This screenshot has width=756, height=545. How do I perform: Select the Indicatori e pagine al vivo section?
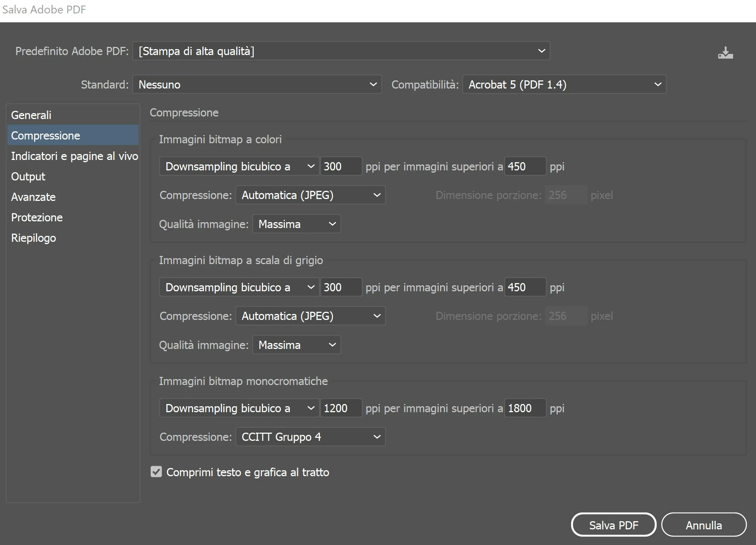[x=74, y=156]
